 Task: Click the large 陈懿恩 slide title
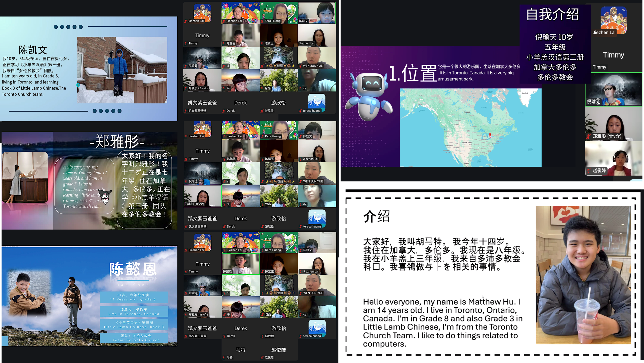(x=133, y=269)
